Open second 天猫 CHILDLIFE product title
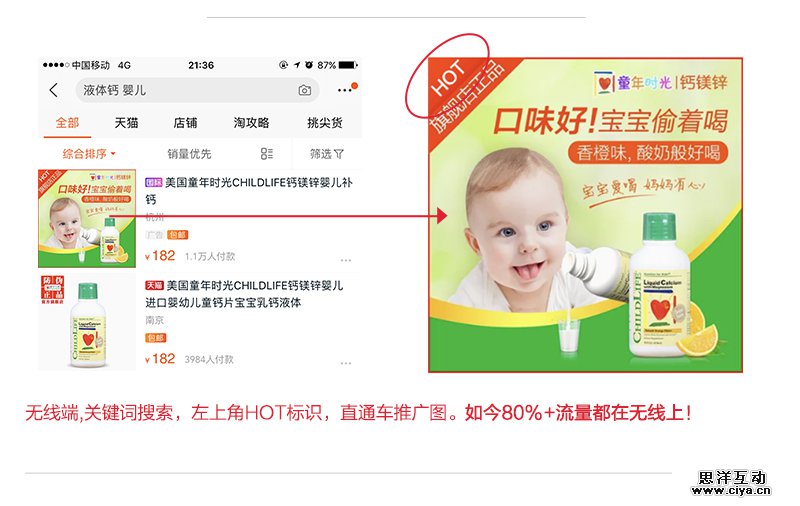 click(244, 294)
